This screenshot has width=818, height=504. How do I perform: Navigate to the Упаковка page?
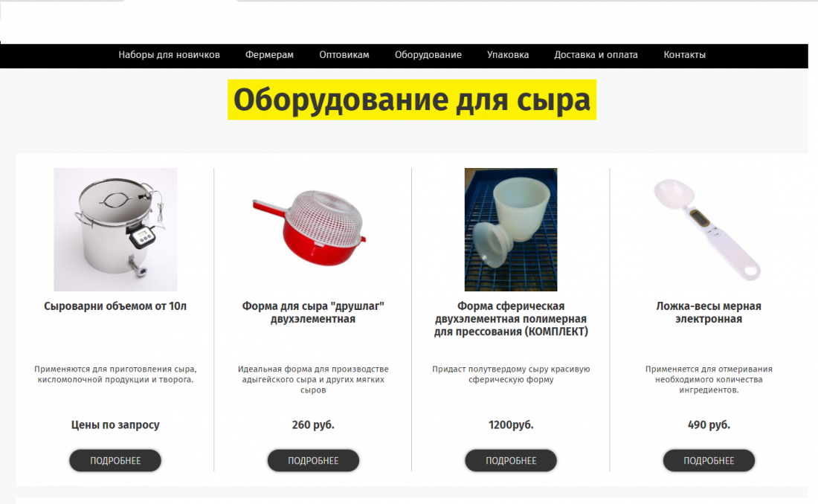pyautogui.click(x=508, y=55)
